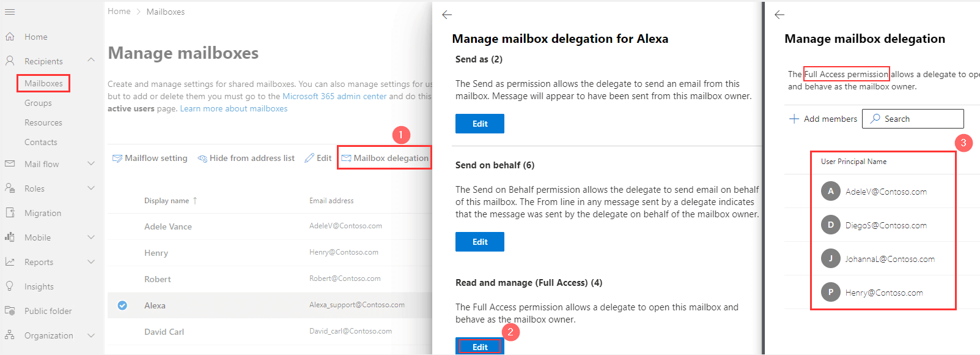Open Groups in the sidebar
This screenshot has width=980, height=355.
click(x=37, y=103)
